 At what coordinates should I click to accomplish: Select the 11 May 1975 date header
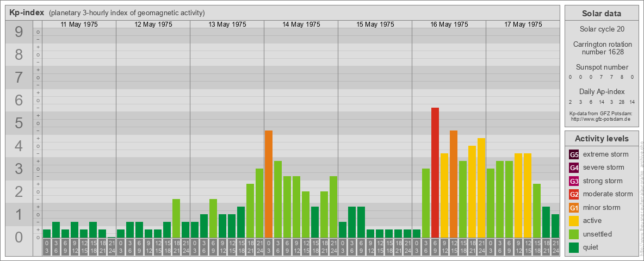(x=79, y=24)
